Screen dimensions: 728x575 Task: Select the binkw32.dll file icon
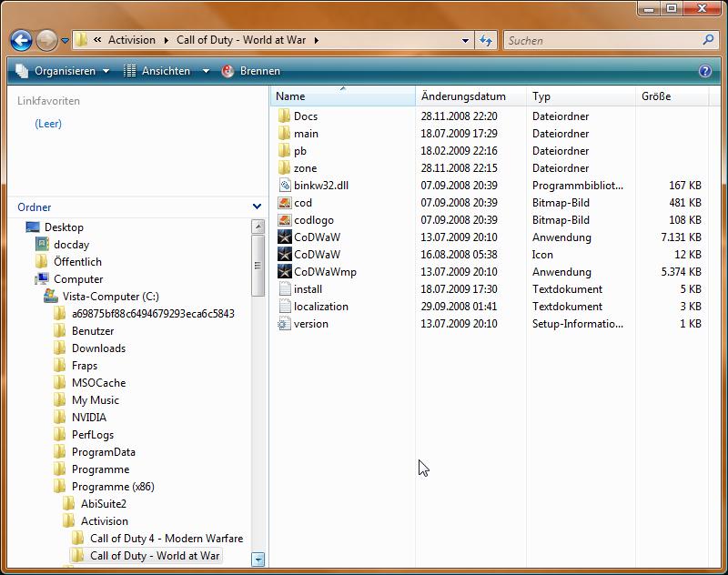284,186
